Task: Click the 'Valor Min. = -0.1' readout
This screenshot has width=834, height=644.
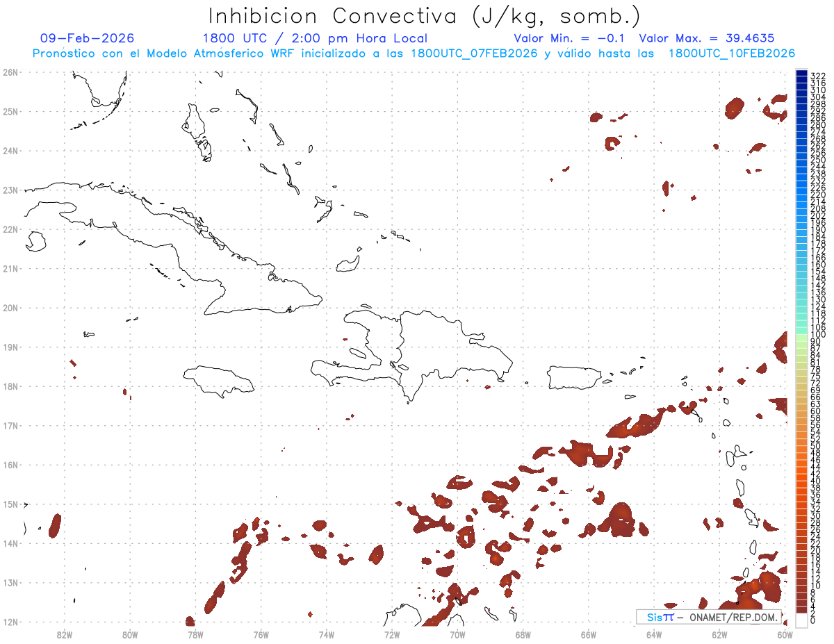Action: pyautogui.click(x=571, y=38)
